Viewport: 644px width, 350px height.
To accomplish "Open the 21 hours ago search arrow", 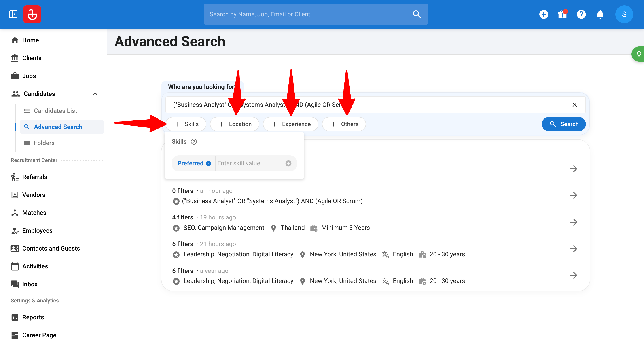I will pyautogui.click(x=574, y=248).
